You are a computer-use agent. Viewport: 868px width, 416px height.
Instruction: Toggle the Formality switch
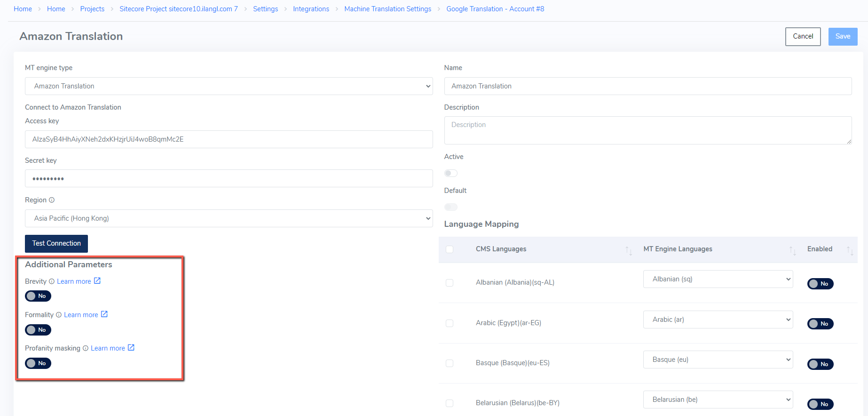(x=38, y=330)
